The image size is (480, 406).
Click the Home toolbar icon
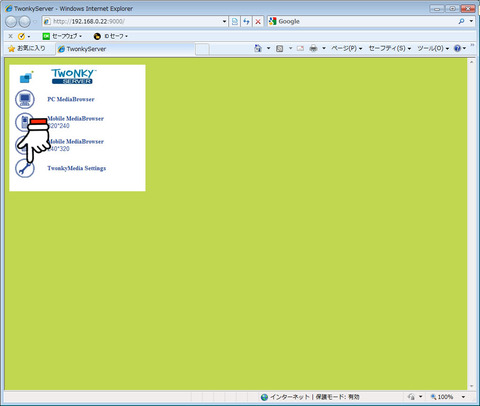tap(258, 49)
